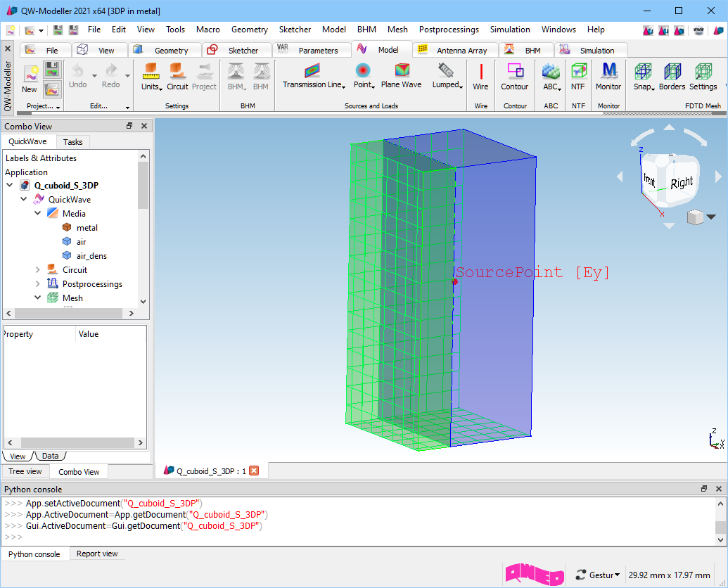Click the dimensions readout in status bar

[669, 575]
